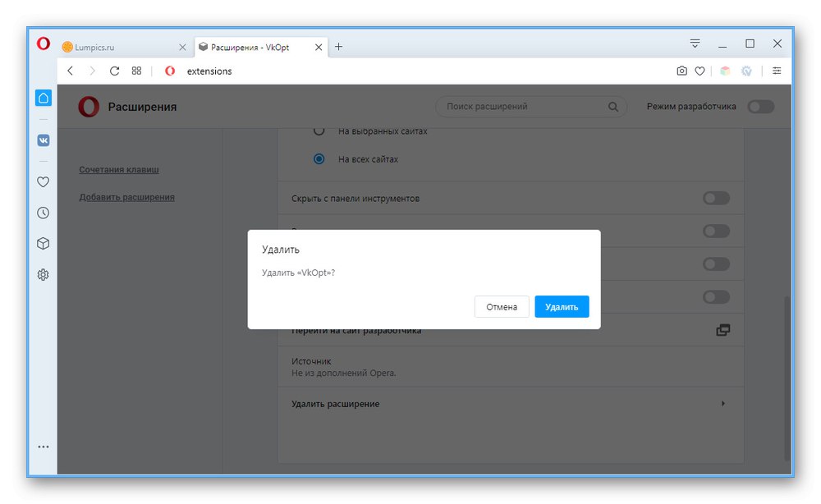Maximize the Opera window

750,44
